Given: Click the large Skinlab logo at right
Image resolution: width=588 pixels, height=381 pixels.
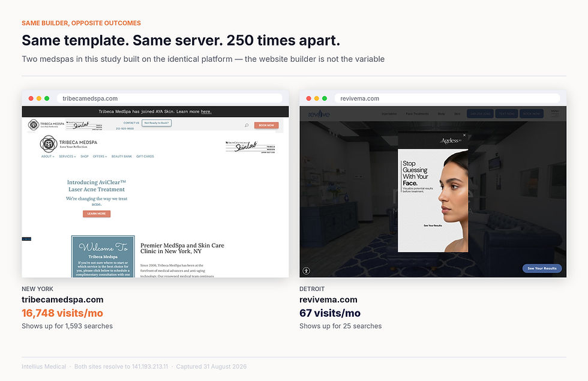Looking at the screenshot, I should pyautogui.click(x=250, y=147).
